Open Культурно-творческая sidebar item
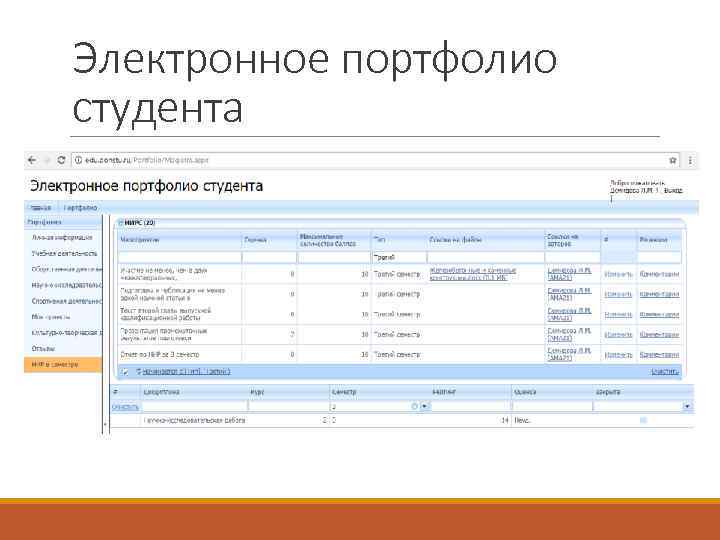Image resolution: width=720 pixels, height=540 pixels. pos(67,332)
